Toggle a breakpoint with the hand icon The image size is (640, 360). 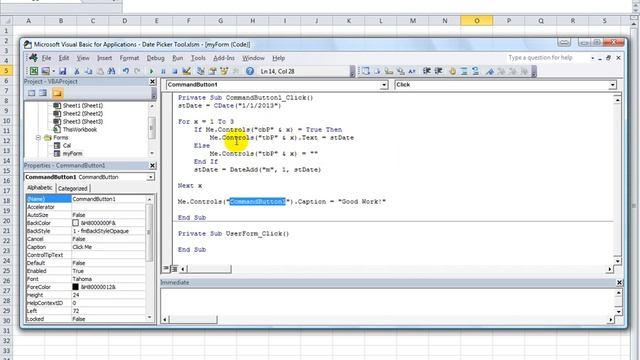[452, 71]
